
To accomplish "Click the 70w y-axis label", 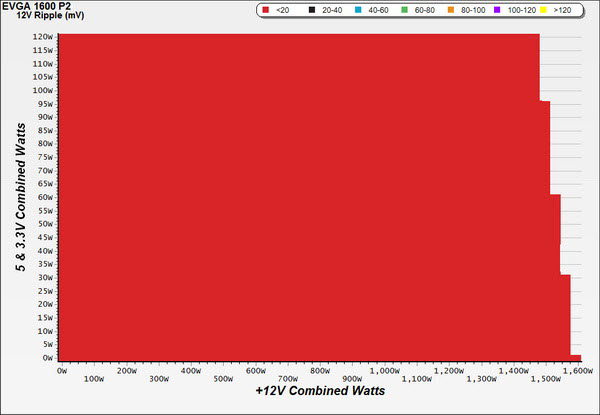I will click(45, 171).
